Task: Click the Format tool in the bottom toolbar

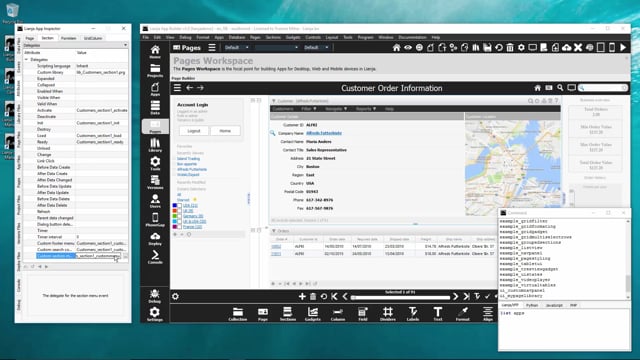Action: (463, 314)
